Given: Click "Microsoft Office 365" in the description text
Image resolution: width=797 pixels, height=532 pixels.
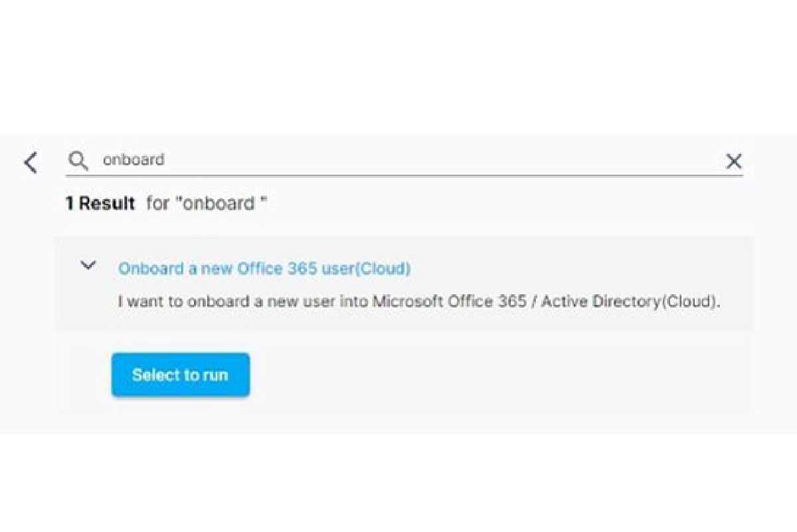Looking at the screenshot, I should [442, 302].
